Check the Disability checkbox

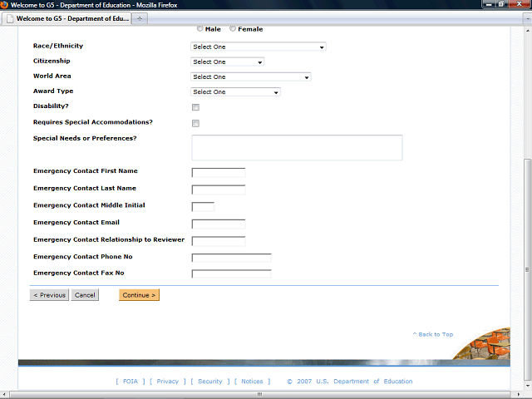tap(196, 107)
